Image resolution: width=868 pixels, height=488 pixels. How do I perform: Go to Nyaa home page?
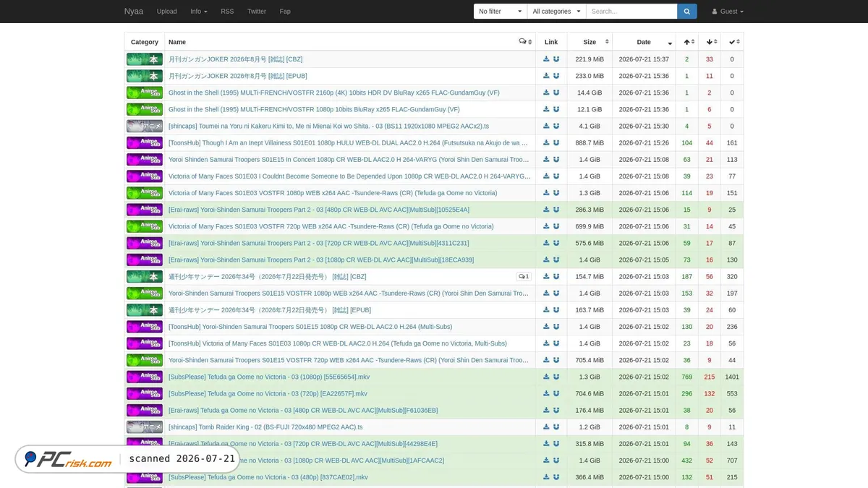[x=134, y=12]
